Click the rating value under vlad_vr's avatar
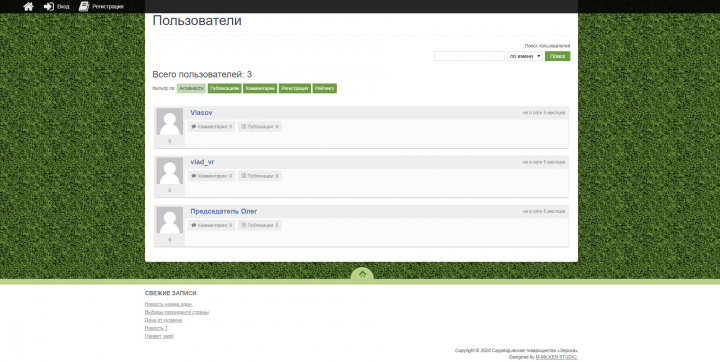The height and width of the screenshot is (362, 720). [x=169, y=190]
